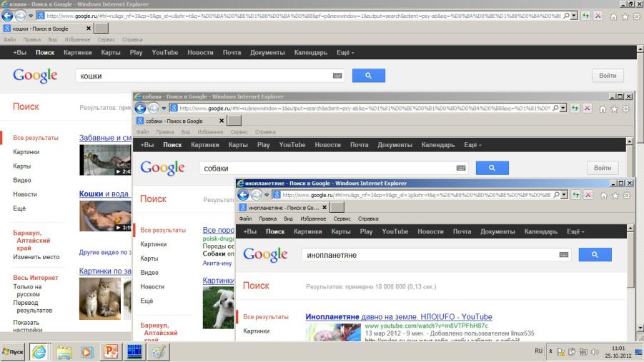Image resolution: width=644 pixels, height=362 pixels.
Task: Open Ещё dropdown in кошки Google top bar
Action: (345, 53)
